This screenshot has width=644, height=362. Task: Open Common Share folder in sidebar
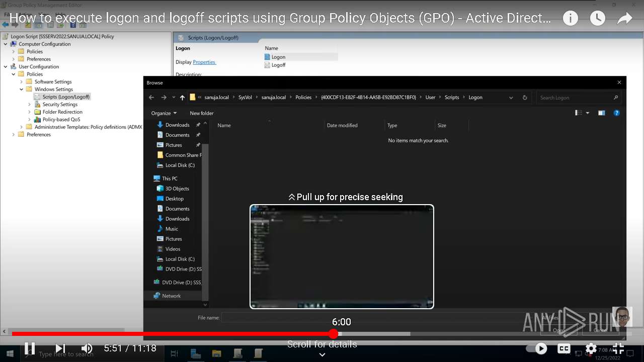(179, 155)
